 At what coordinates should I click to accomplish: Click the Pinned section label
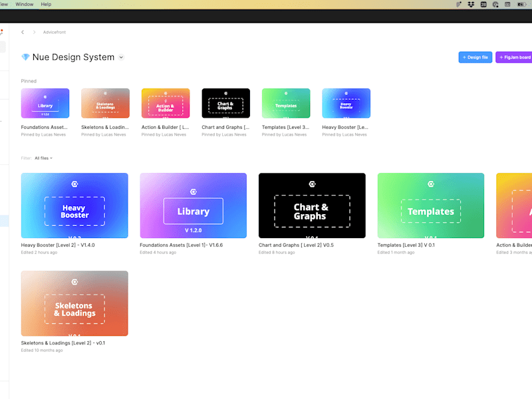tap(29, 81)
